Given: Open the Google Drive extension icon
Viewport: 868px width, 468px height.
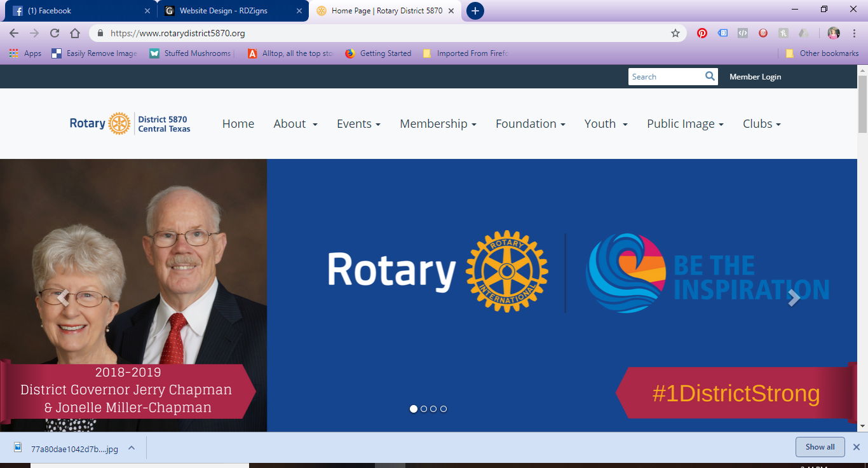Looking at the screenshot, I should coord(804,33).
